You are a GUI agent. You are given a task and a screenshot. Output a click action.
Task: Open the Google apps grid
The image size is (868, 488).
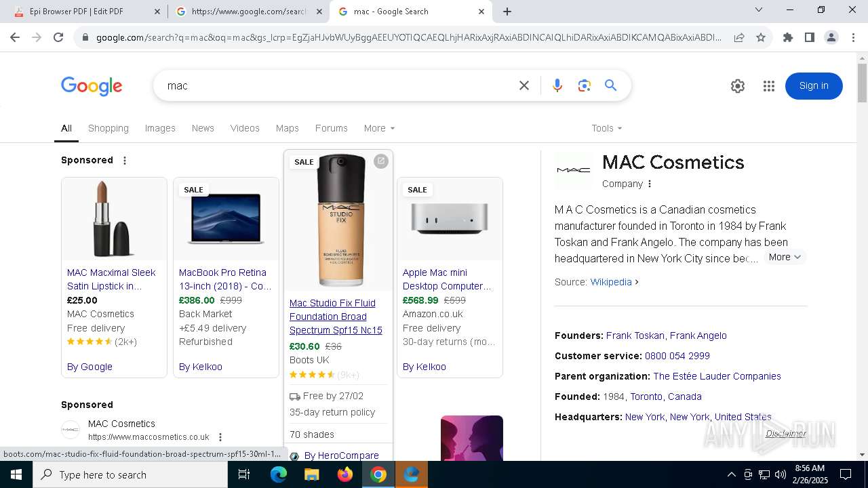tap(768, 86)
